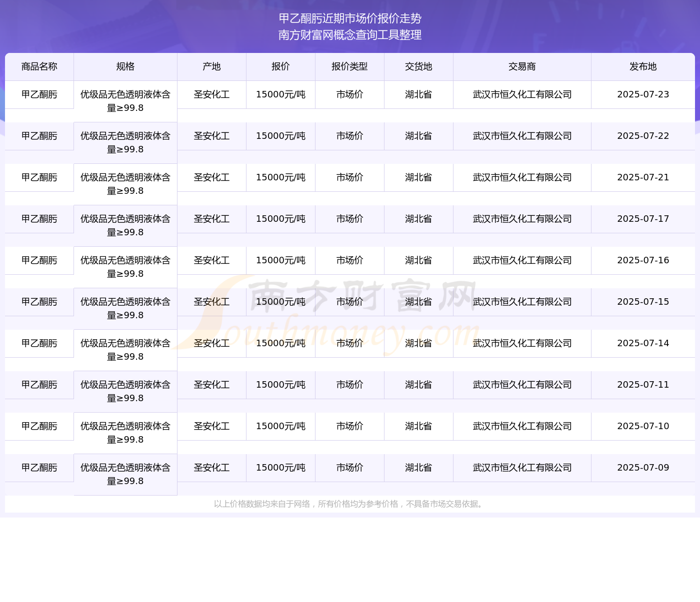The image size is (700, 602).
Task: Click the 报价 column header
Action: 280,66
